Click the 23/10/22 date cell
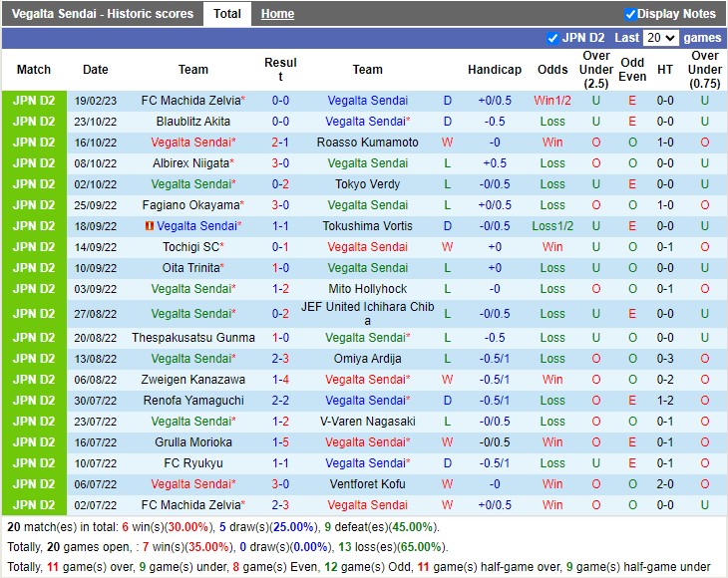728x578 pixels. click(95, 122)
